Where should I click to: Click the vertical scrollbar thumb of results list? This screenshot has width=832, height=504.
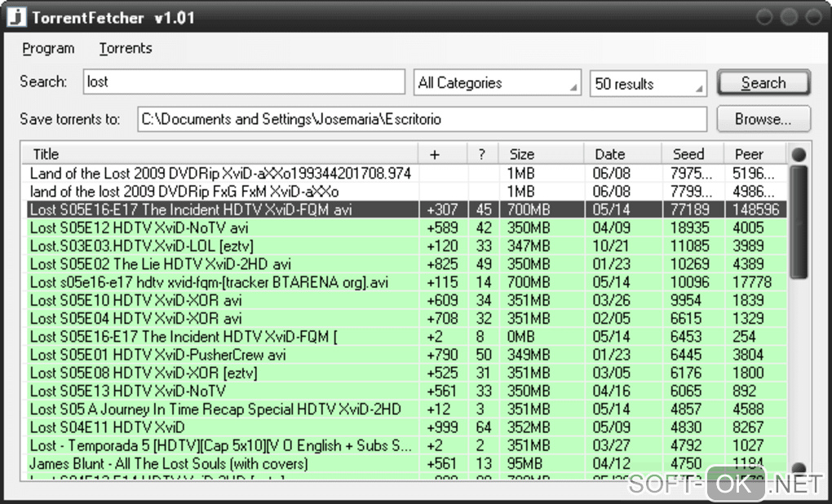pyautogui.click(x=799, y=222)
